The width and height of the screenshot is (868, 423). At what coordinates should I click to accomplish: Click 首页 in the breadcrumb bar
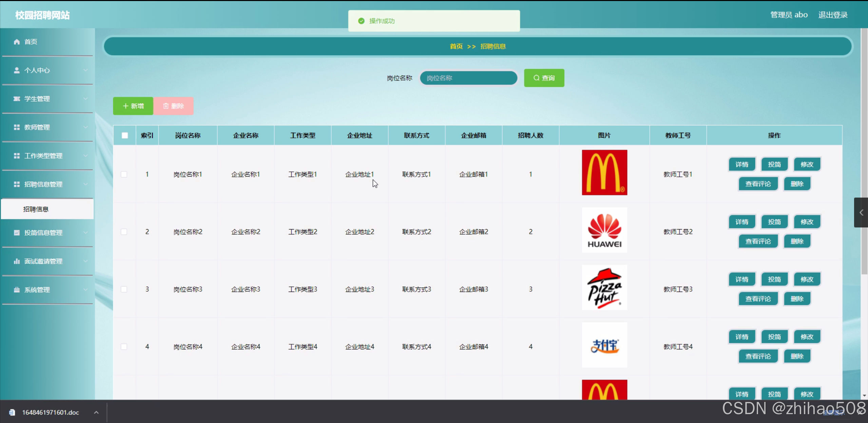click(456, 47)
